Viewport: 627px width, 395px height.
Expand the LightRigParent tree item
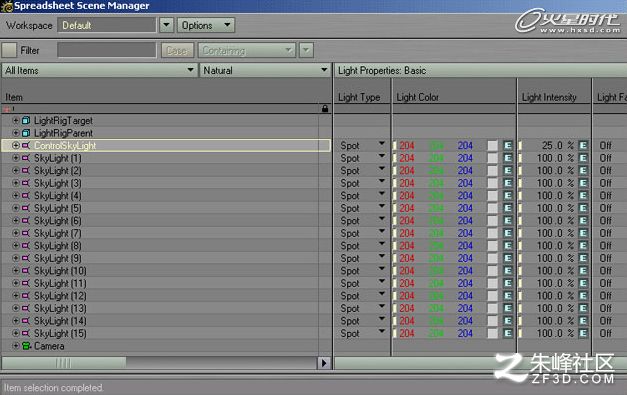pyautogui.click(x=16, y=133)
